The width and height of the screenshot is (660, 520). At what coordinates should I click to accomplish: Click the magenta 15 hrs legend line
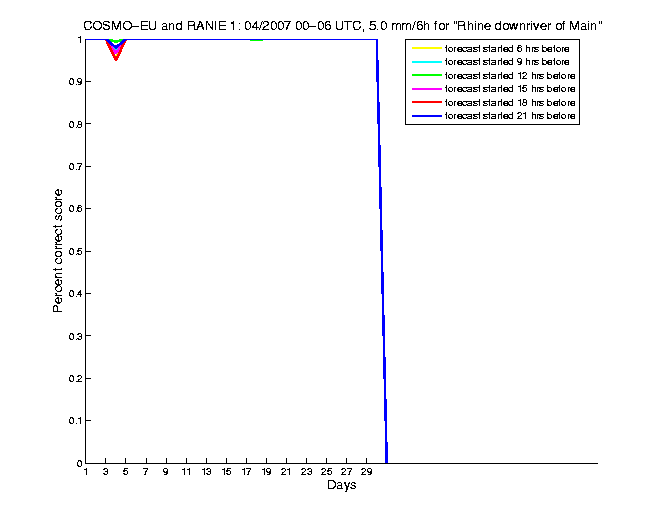point(427,89)
